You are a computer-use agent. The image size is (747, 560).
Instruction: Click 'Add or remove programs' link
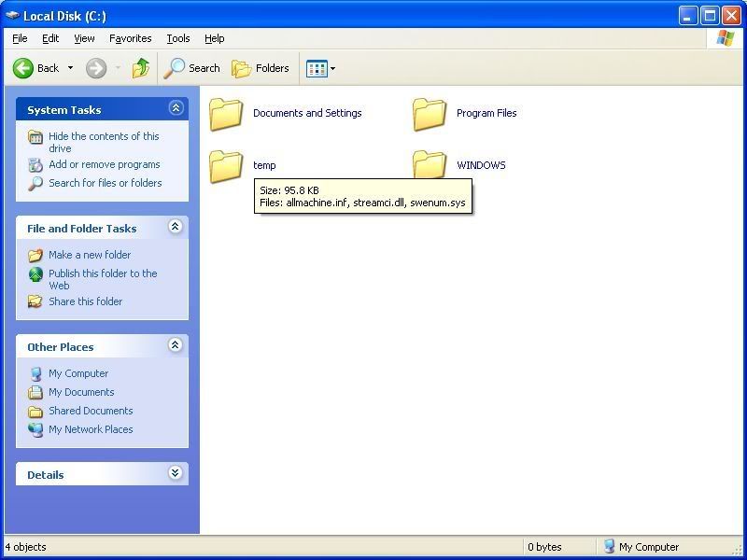coord(105,165)
